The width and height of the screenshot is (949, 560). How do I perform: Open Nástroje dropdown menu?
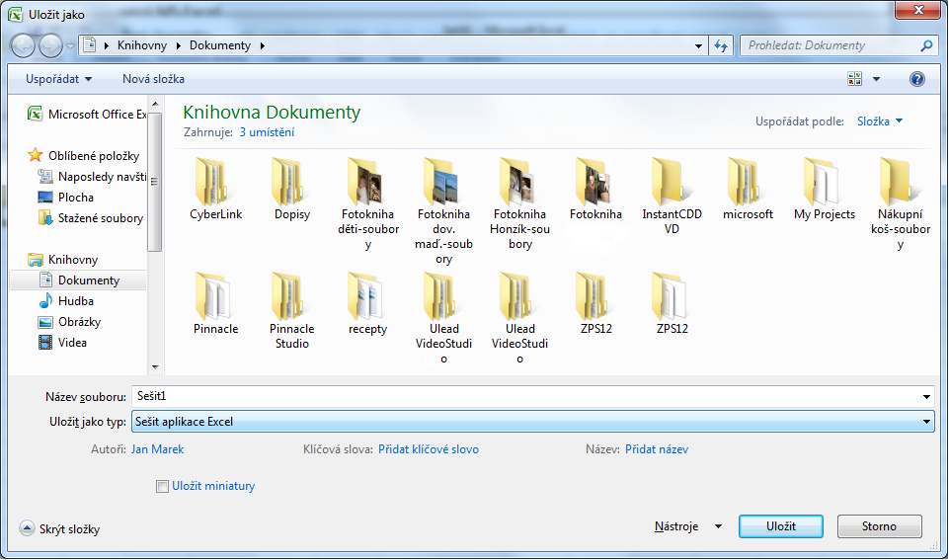point(688,526)
